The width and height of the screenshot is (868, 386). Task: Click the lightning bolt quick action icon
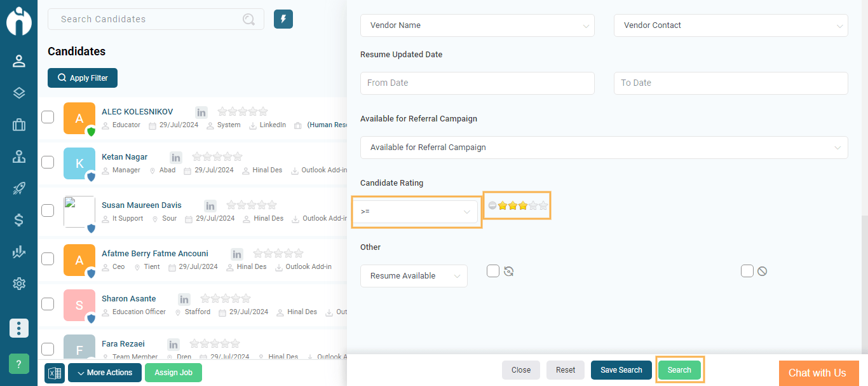283,19
